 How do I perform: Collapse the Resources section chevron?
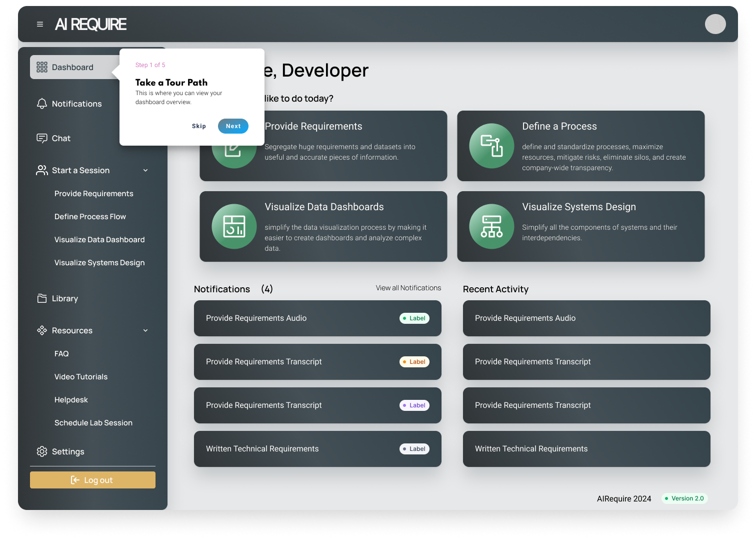[x=145, y=330]
